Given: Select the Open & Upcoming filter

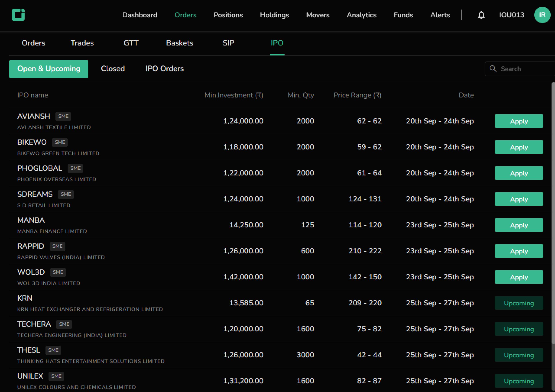Looking at the screenshot, I should [x=49, y=69].
